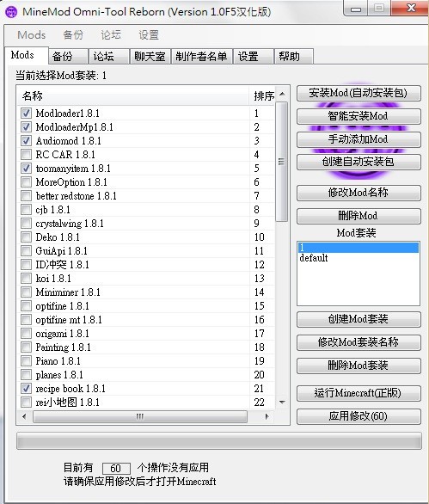The height and width of the screenshot is (504, 429).
Task: Click the 智能安装Mod button
Action: tap(359, 116)
